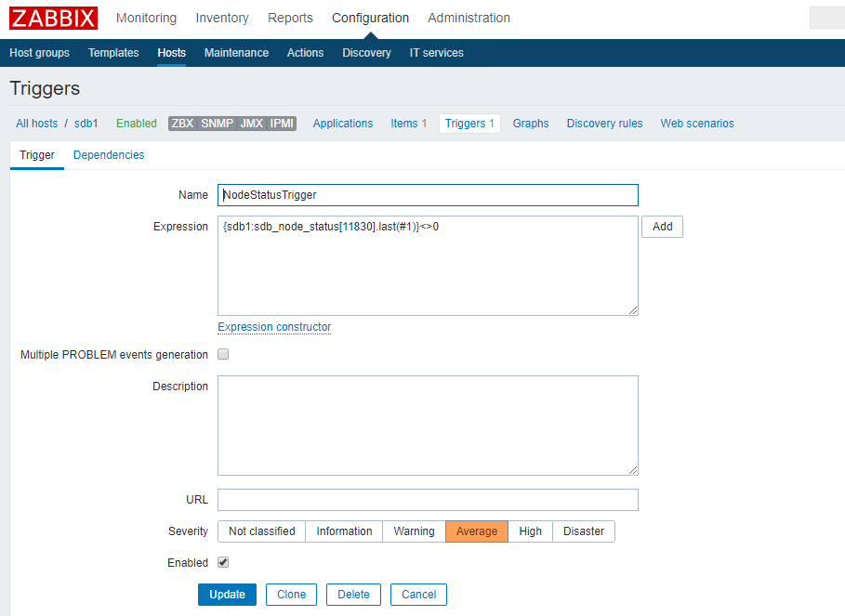Go to the Templates section
Viewport: 845px width, 616px height.
click(113, 53)
